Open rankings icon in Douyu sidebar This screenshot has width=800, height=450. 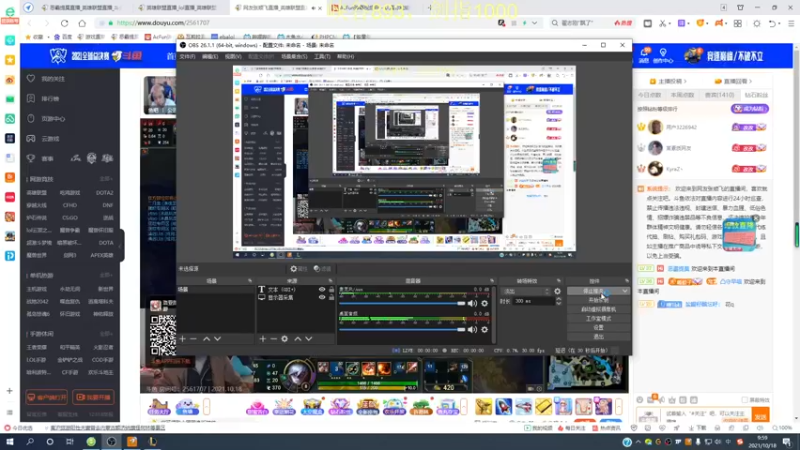coord(31,98)
